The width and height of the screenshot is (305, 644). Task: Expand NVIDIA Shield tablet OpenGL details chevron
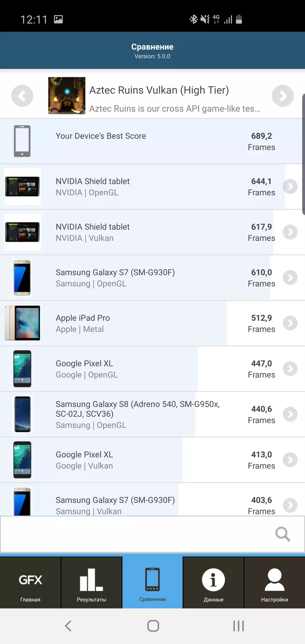click(290, 187)
